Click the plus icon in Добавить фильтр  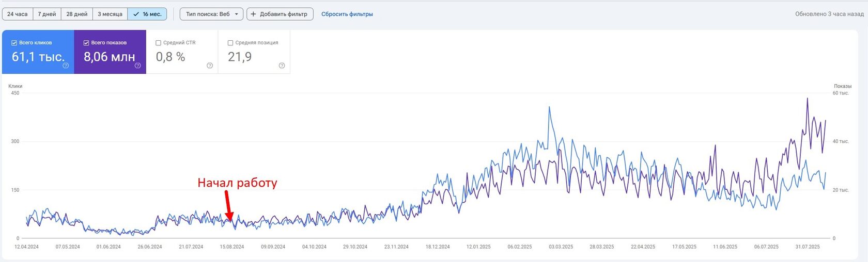[253, 14]
